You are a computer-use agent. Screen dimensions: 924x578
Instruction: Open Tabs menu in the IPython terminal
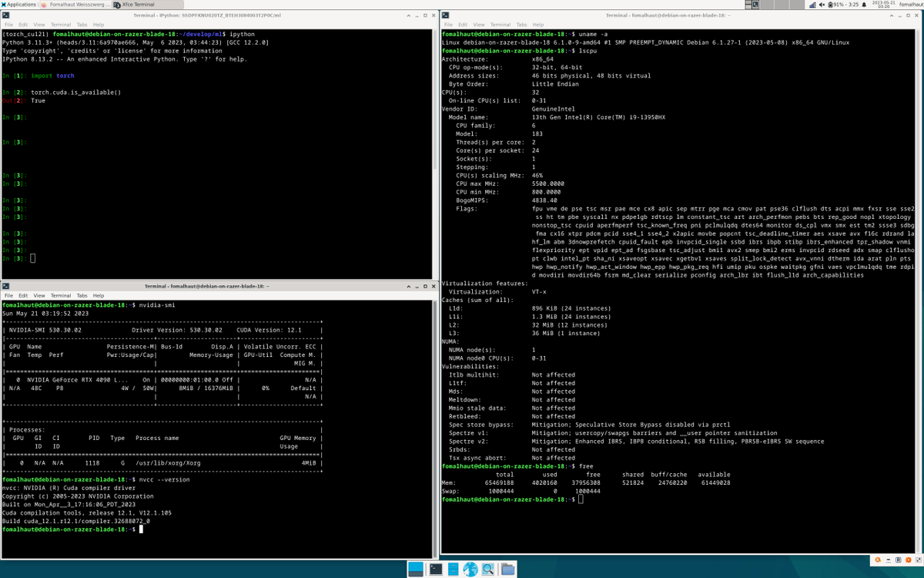[x=82, y=25]
